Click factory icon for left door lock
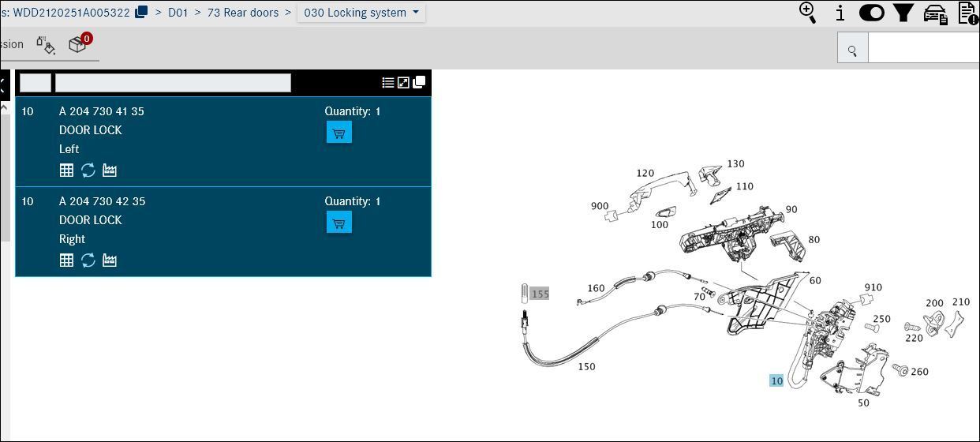Screen dimensions: 980x442 pyautogui.click(x=110, y=170)
